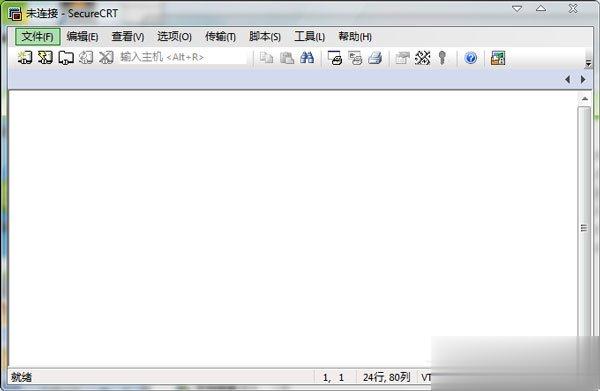The image size is (600, 391).
Task: Click the greyed Reconnect icon
Action: [86, 58]
